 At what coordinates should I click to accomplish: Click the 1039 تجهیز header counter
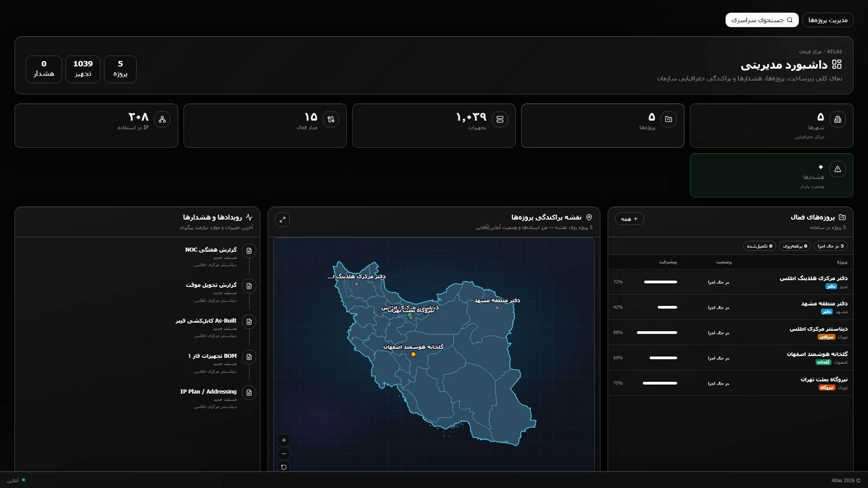[83, 69]
